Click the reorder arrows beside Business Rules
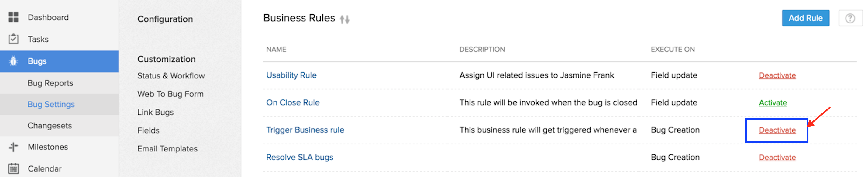The image size is (868, 177). (x=344, y=19)
